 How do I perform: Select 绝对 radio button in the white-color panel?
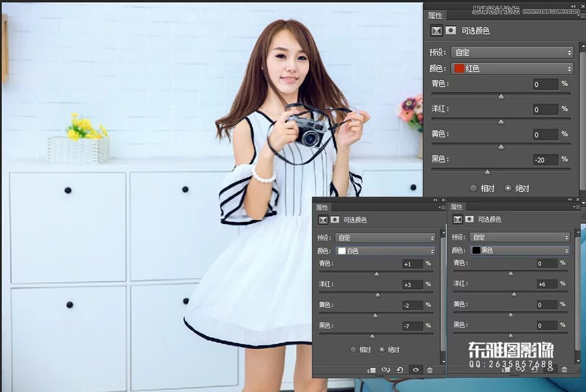pos(382,349)
